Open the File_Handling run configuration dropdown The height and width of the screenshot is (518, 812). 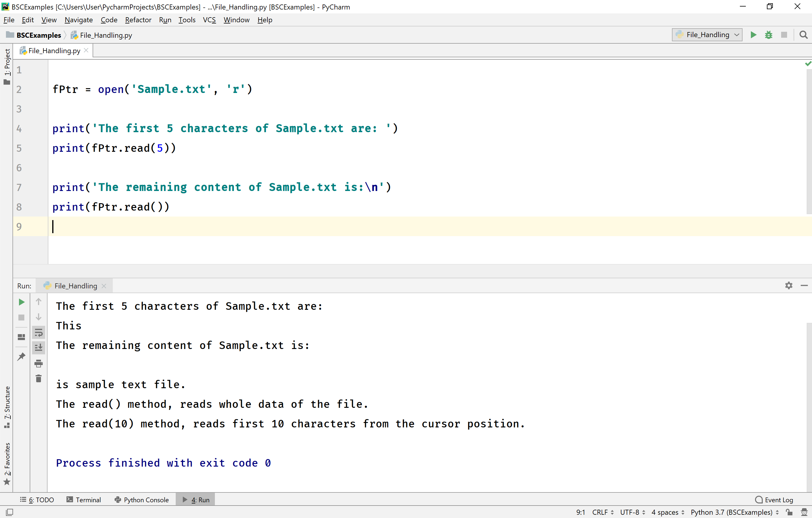tap(707, 34)
